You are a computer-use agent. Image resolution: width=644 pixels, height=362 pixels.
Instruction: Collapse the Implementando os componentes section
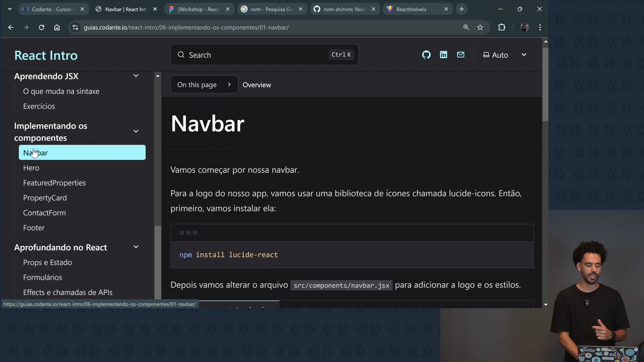coord(136,131)
